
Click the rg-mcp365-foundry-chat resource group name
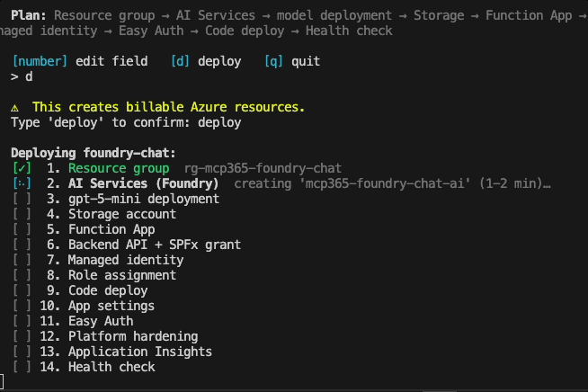click(x=263, y=168)
